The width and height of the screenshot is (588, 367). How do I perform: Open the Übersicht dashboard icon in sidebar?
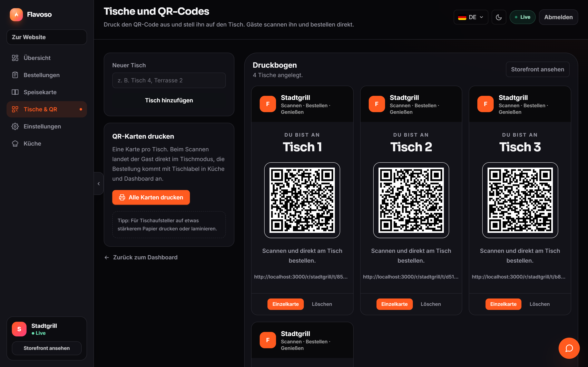(x=15, y=58)
